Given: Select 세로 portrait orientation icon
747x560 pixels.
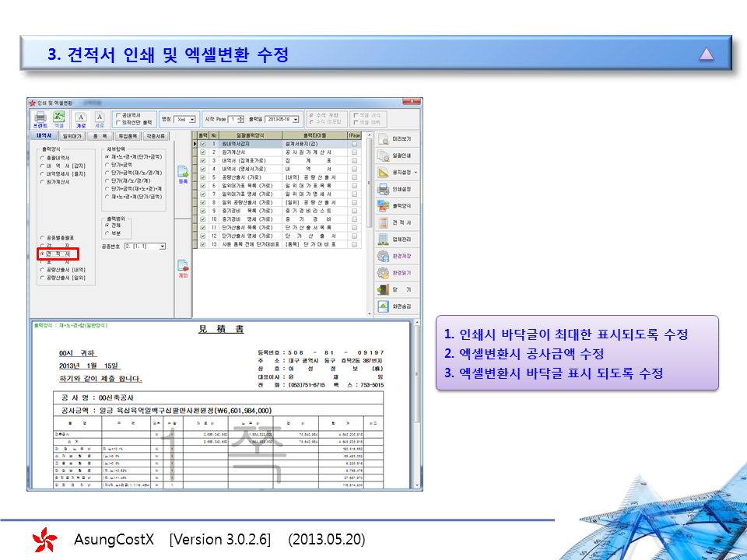Looking at the screenshot, I should [x=99, y=118].
